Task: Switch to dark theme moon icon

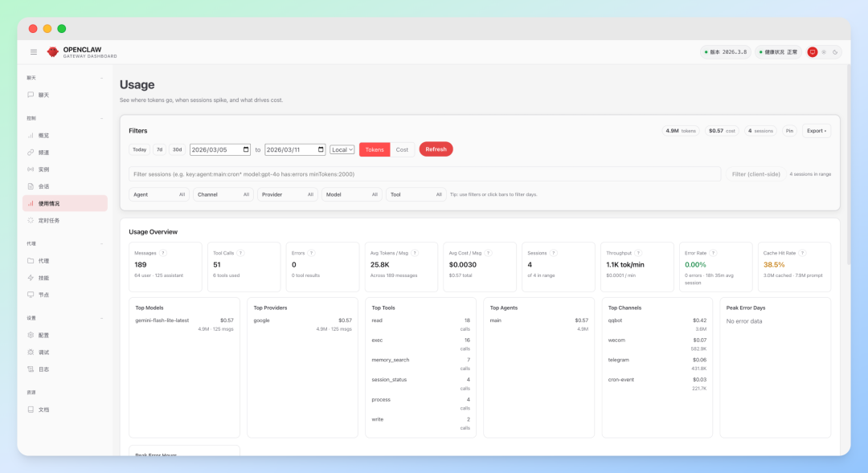Action: tap(835, 52)
